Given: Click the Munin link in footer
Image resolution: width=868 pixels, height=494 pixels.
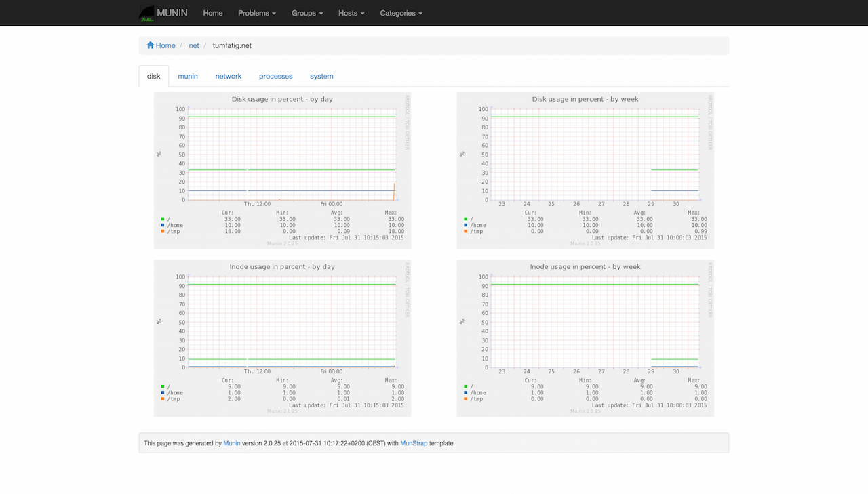Looking at the screenshot, I should pyautogui.click(x=232, y=443).
